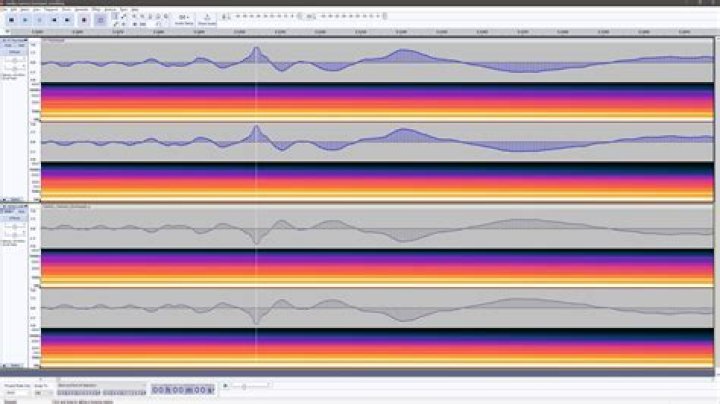Open second track name dropdown menu

[x=16, y=207]
